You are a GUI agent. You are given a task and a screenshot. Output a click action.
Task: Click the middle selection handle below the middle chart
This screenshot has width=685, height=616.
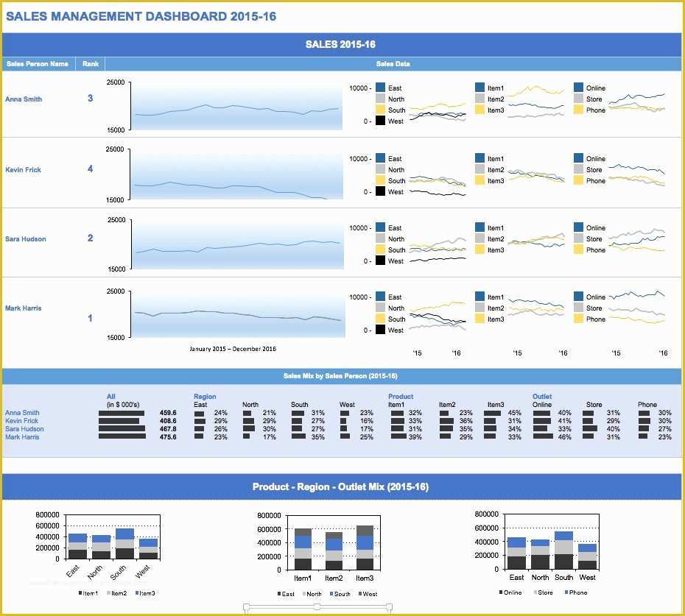coord(317,607)
